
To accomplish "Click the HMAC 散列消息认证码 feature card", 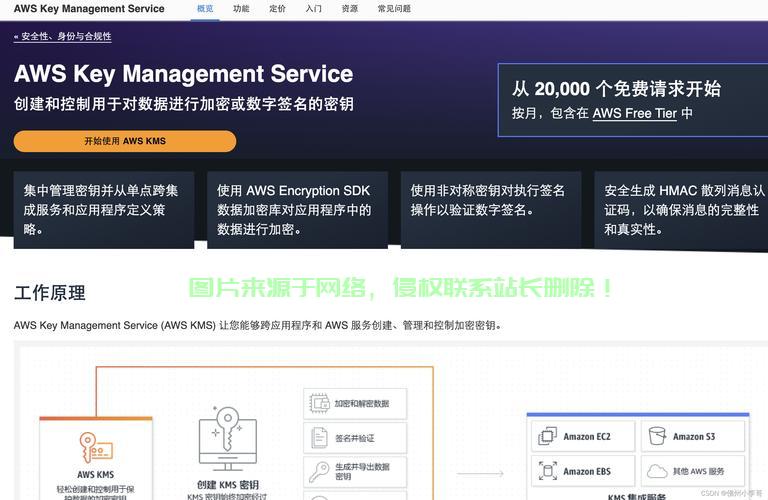I will [x=683, y=210].
